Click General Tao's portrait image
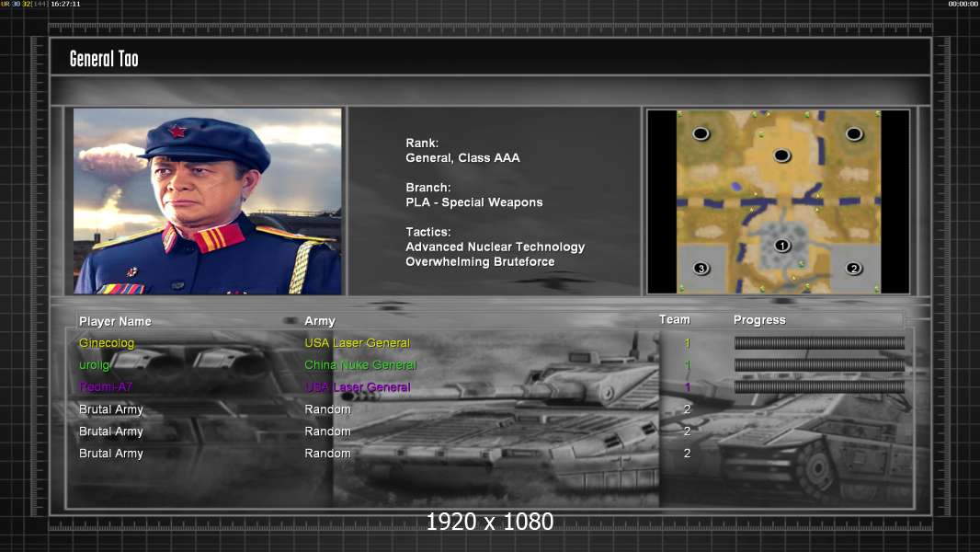980x552 pixels. pos(208,201)
